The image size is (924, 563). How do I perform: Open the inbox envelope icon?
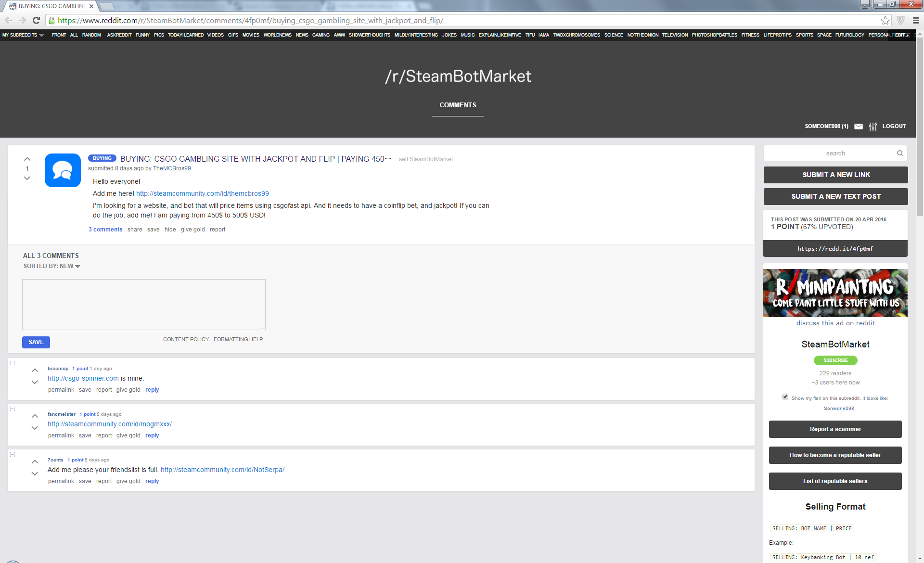859,127
